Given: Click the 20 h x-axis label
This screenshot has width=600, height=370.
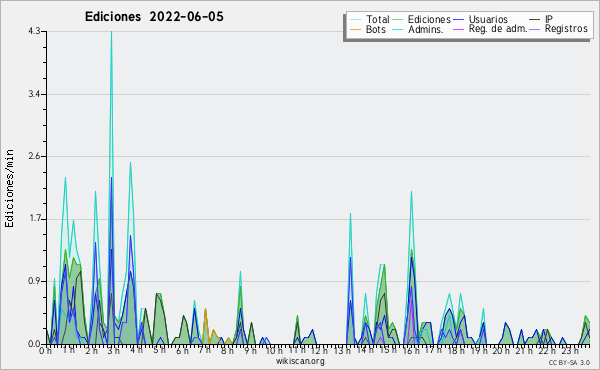Looking at the screenshot, I should tap(502, 351).
